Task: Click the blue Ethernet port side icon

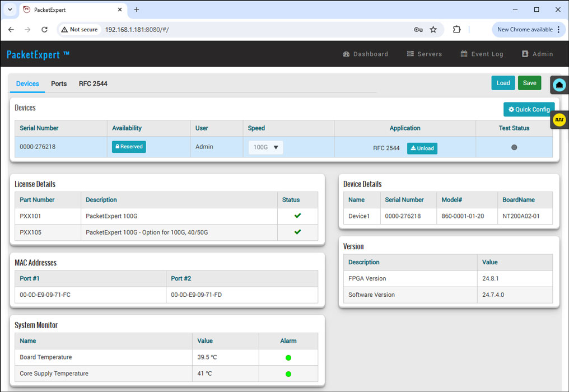Action: pyautogui.click(x=559, y=85)
